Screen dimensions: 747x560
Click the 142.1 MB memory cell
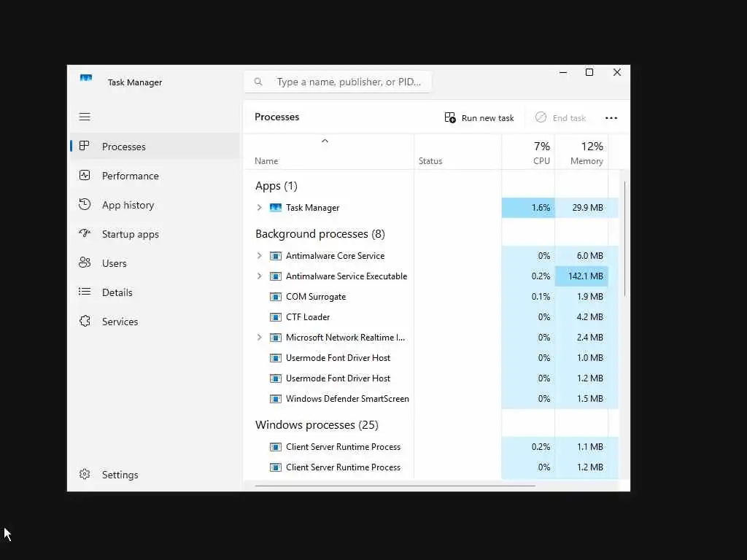click(x=581, y=276)
